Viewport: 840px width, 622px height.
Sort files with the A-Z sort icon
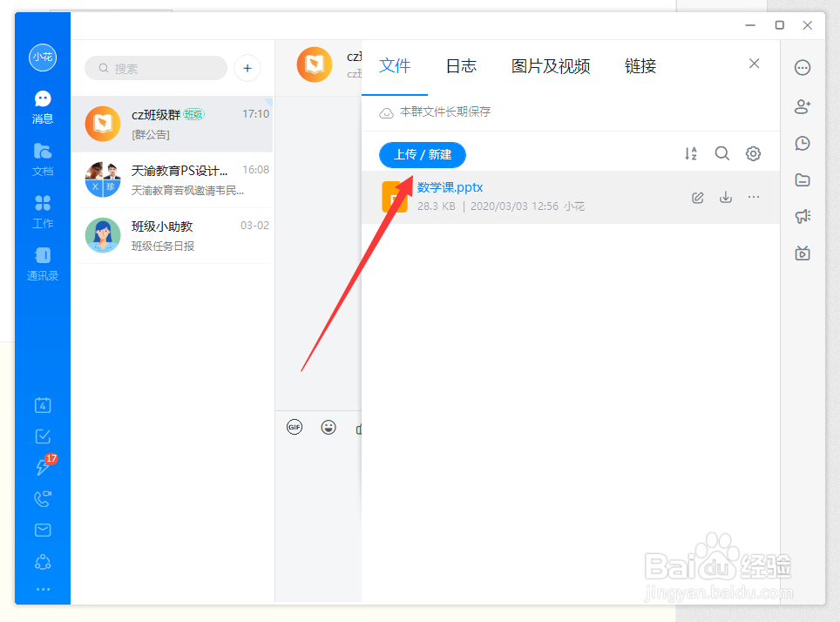click(691, 153)
